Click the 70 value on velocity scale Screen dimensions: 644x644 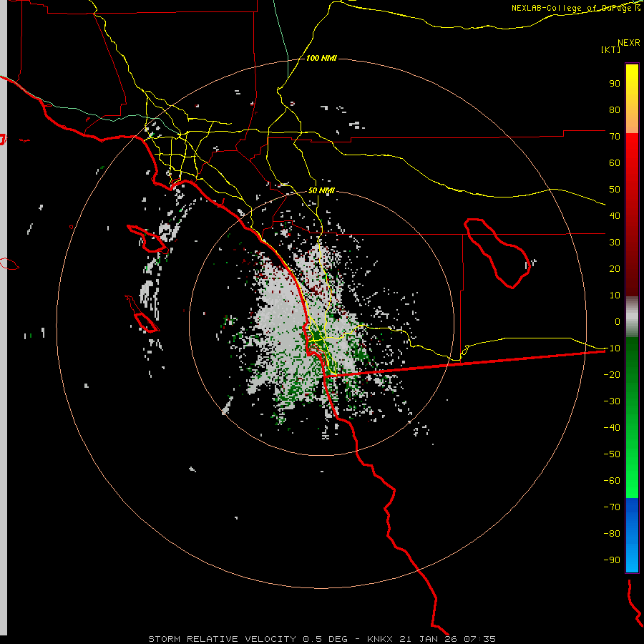(x=615, y=137)
